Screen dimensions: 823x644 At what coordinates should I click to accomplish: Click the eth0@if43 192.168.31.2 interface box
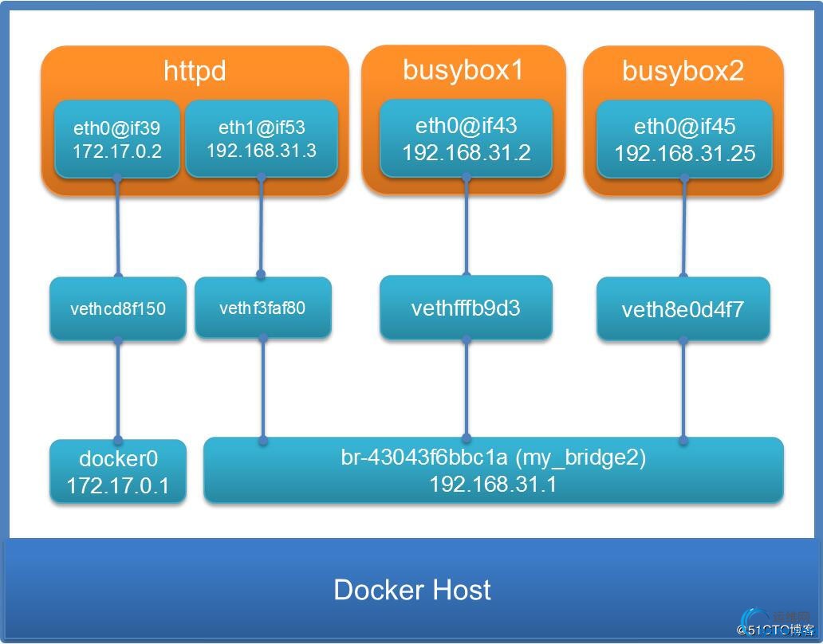[466, 139]
